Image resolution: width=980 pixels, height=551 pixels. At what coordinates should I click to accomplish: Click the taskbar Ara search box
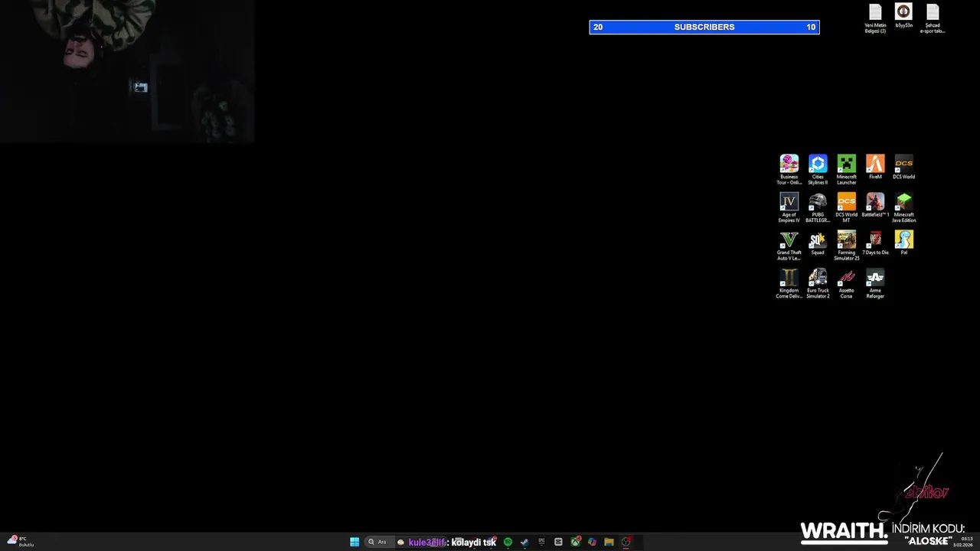(x=379, y=542)
